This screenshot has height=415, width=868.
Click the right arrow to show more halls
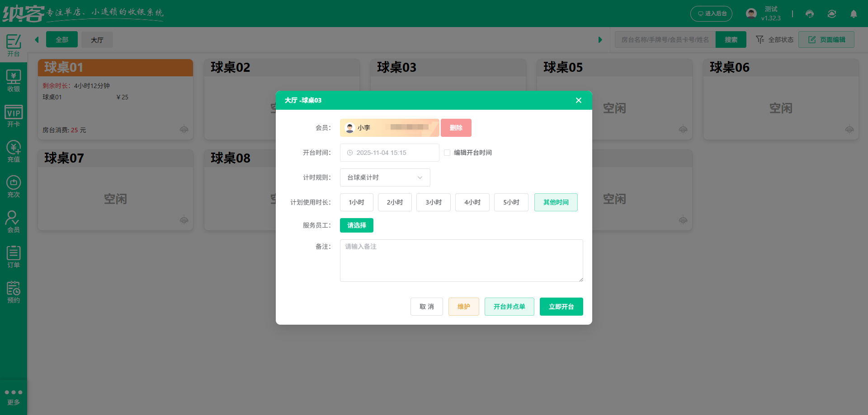click(600, 39)
